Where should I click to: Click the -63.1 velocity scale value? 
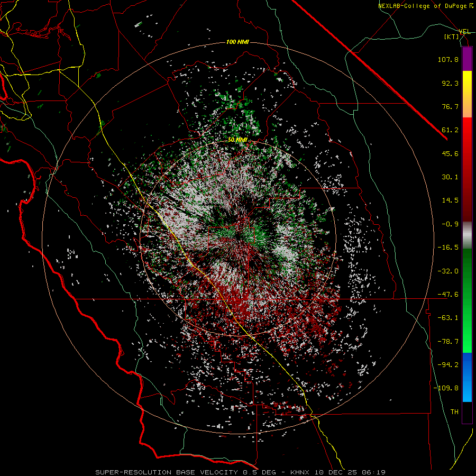click(x=448, y=318)
